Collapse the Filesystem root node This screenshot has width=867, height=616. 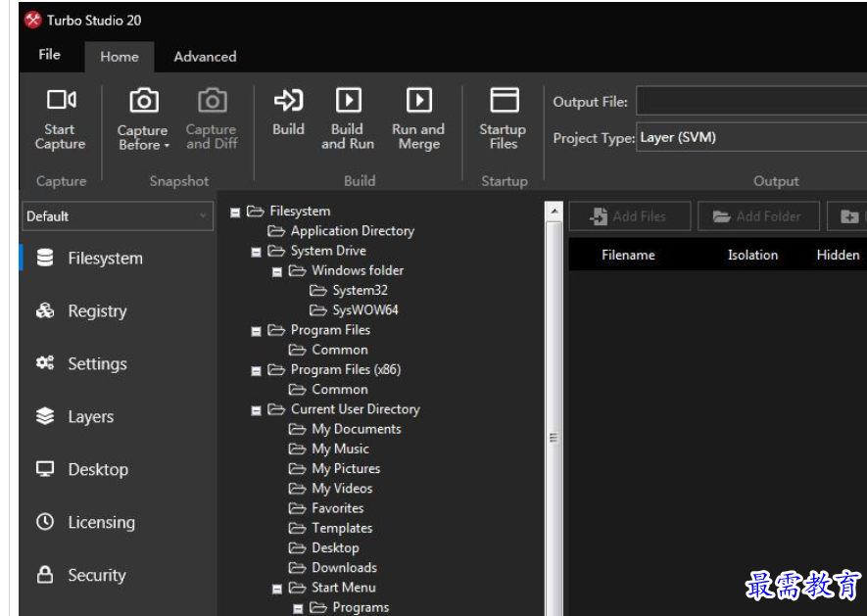tap(235, 213)
